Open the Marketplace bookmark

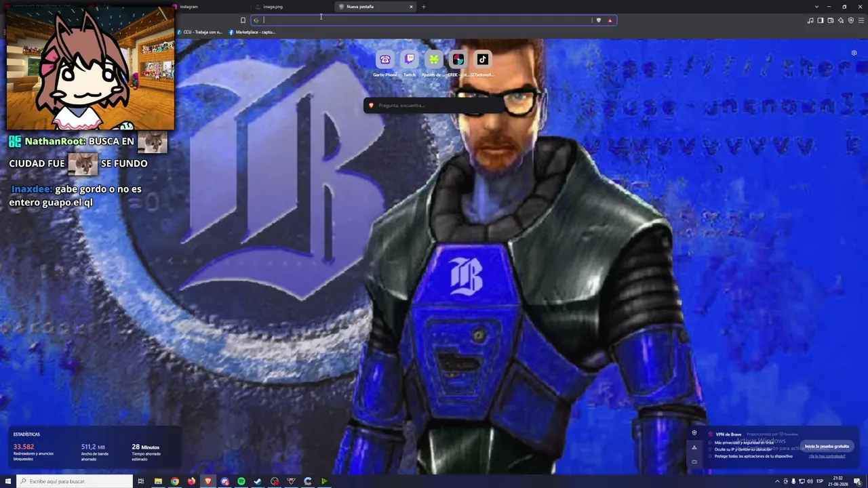(252, 32)
